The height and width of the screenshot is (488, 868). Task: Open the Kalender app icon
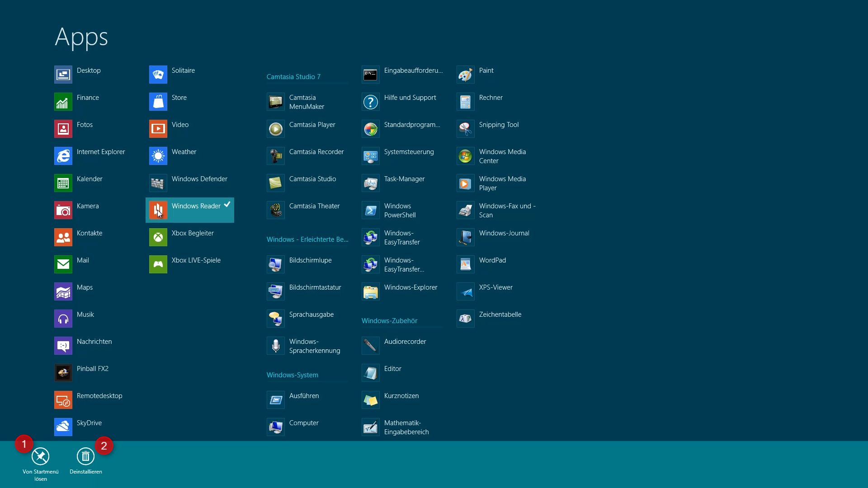click(63, 183)
